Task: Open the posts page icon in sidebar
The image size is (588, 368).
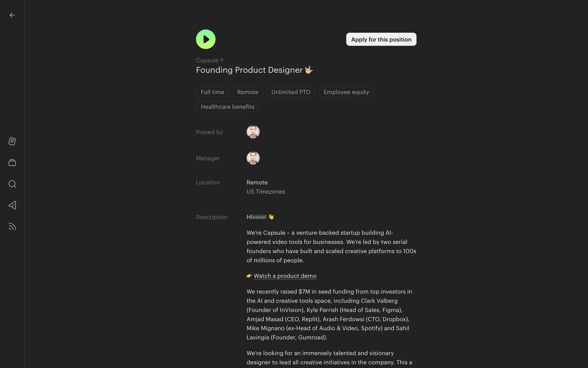Action: [12, 141]
